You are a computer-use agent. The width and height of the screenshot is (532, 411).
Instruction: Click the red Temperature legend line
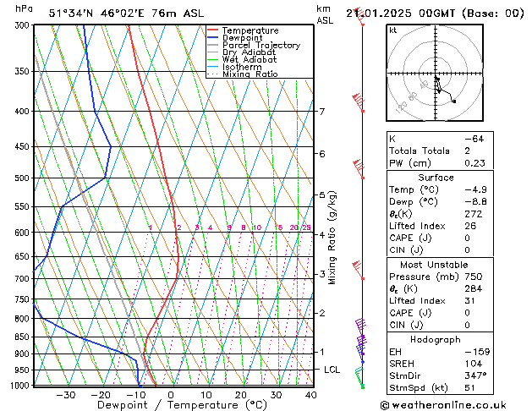[x=213, y=30]
